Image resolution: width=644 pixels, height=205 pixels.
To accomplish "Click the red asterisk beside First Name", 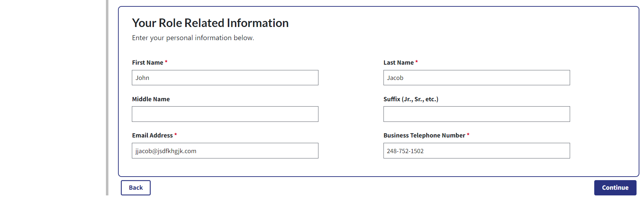I will pyautogui.click(x=166, y=62).
